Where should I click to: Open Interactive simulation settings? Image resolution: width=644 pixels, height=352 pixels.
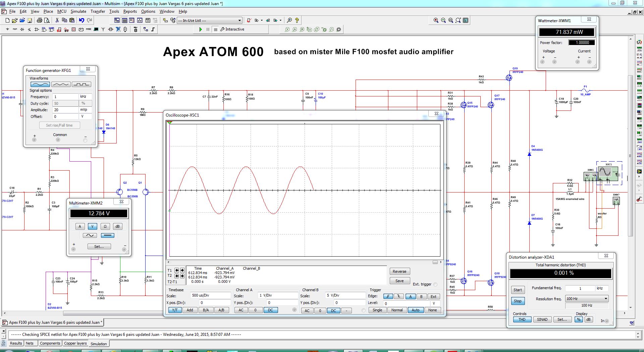pos(232,30)
